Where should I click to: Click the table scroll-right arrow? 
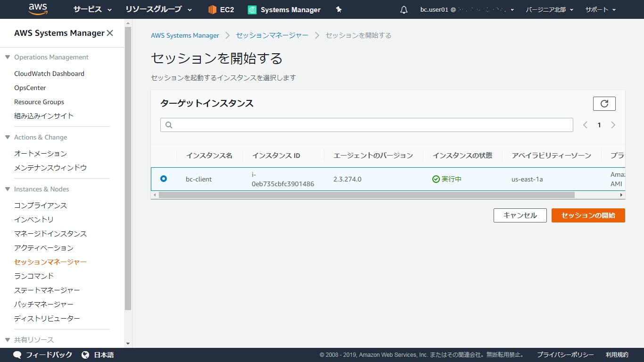(621, 195)
